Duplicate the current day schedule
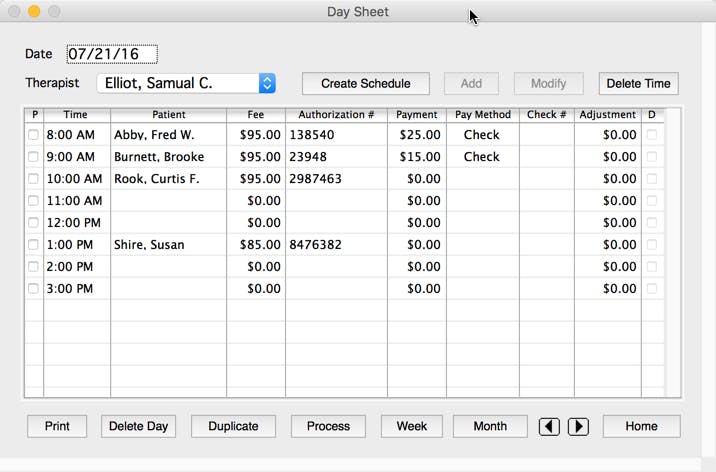This screenshot has height=472, width=716. (233, 426)
